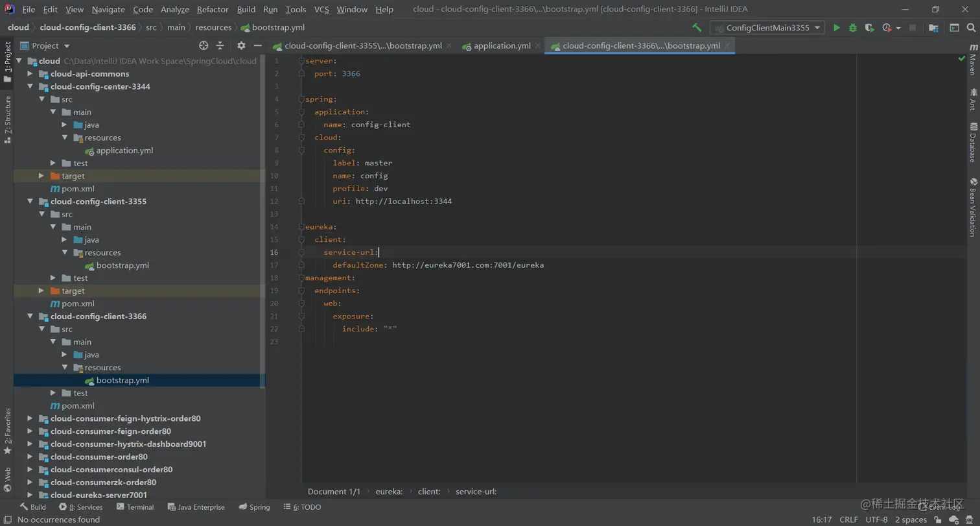Collapse all via Project panel toolbar icon

click(220, 45)
